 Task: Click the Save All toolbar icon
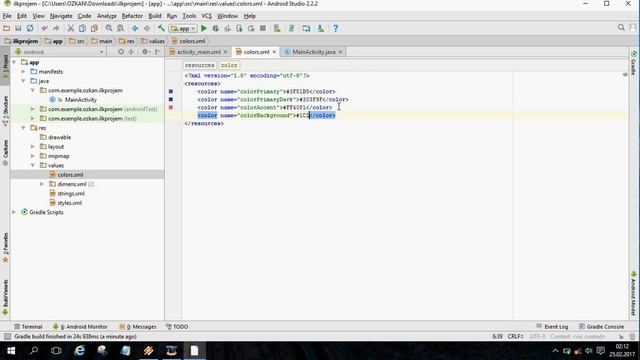[18, 28]
